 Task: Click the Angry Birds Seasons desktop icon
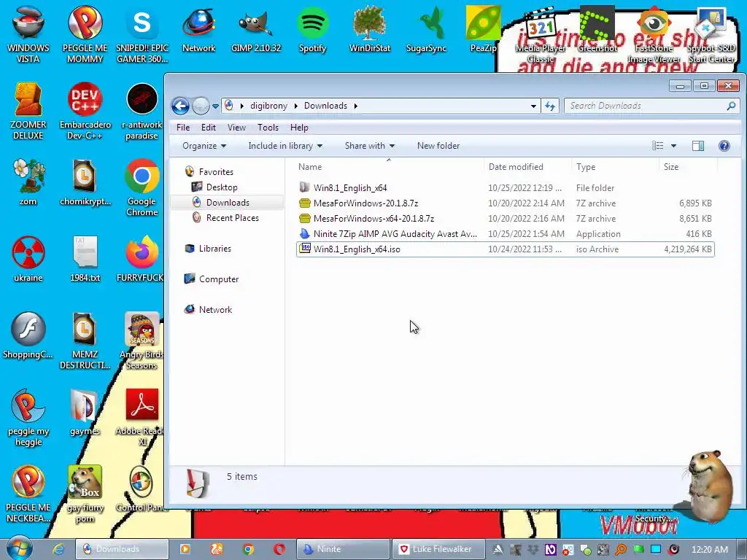coord(142,341)
